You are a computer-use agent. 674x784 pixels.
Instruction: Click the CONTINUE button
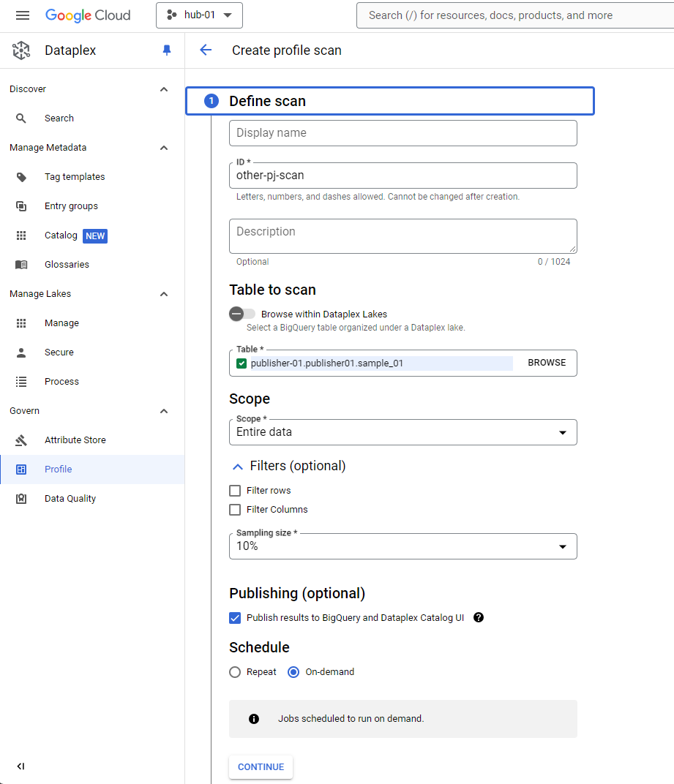[261, 767]
